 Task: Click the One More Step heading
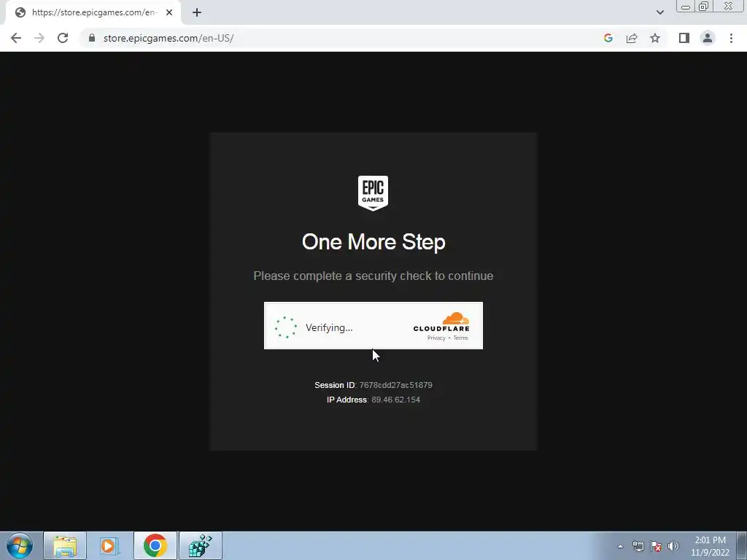[373, 242]
